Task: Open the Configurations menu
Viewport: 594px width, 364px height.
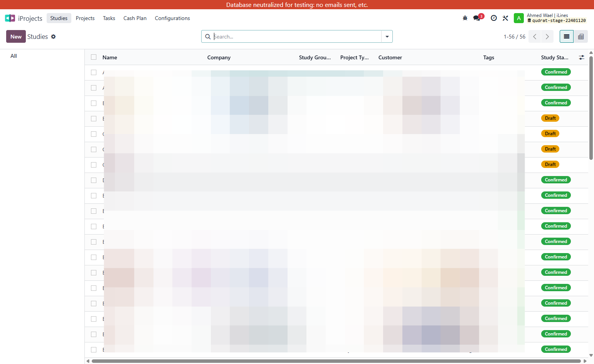Action: pyautogui.click(x=172, y=18)
